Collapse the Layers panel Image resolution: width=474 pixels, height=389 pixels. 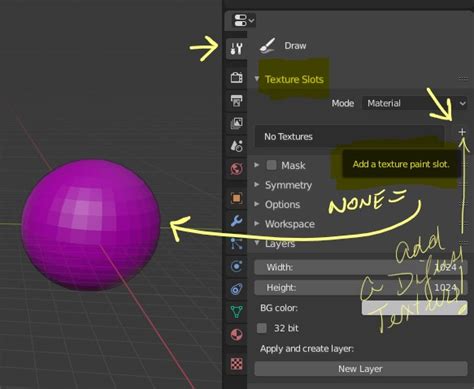[x=257, y=243]
